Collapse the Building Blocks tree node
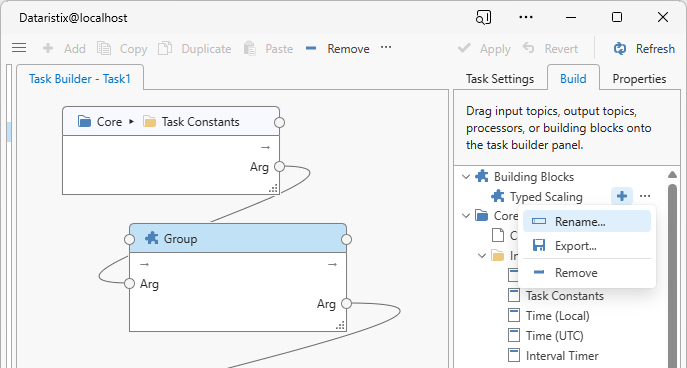The width and height of the screenshot is (687, 368). pyautogui.click(x=466, y=177)
